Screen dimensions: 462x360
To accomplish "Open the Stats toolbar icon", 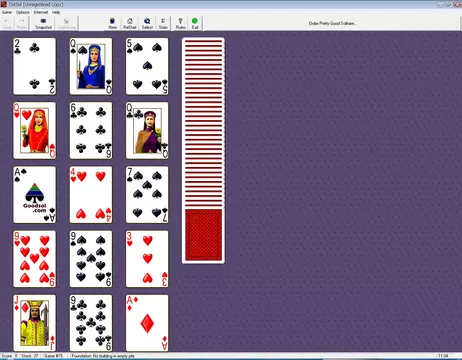I will pos(163,23).
